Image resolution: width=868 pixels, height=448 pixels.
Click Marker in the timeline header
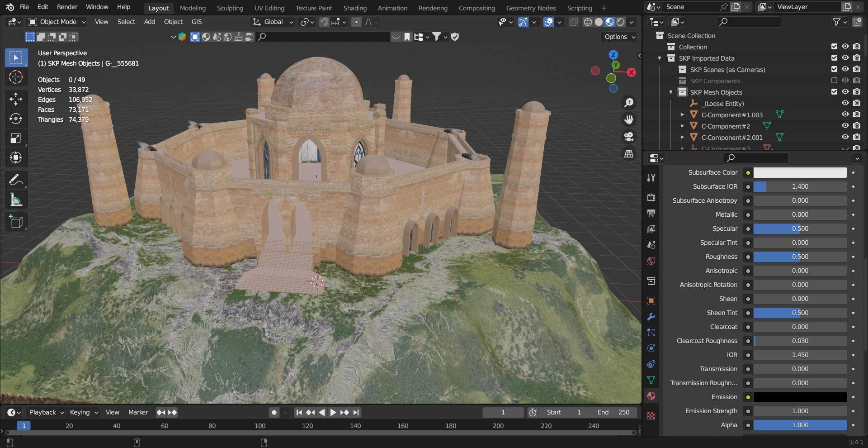tap(138, 412)
